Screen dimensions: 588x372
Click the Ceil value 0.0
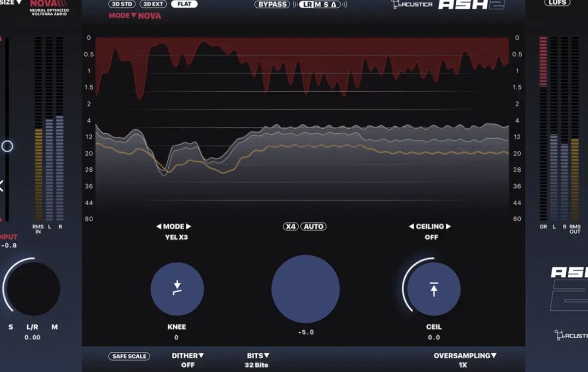pos(434,337)
